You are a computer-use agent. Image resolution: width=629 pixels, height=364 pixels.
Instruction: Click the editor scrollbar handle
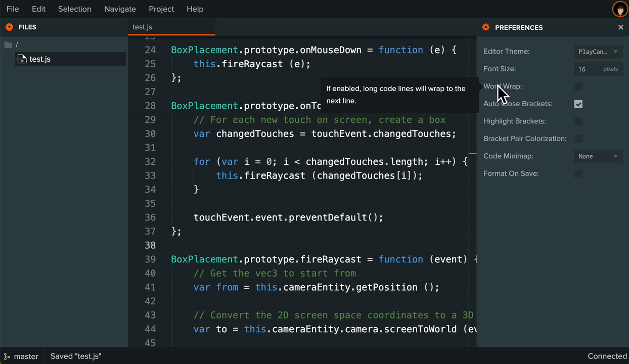point(473,153)
